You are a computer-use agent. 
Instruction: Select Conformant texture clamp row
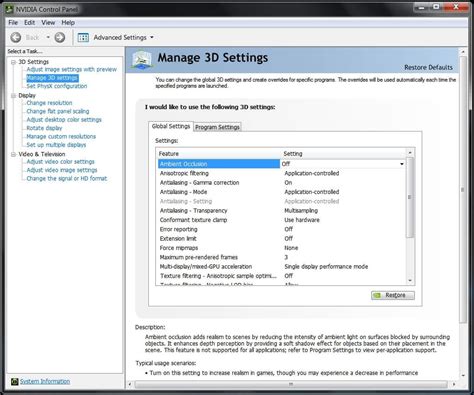coord(282,220)
